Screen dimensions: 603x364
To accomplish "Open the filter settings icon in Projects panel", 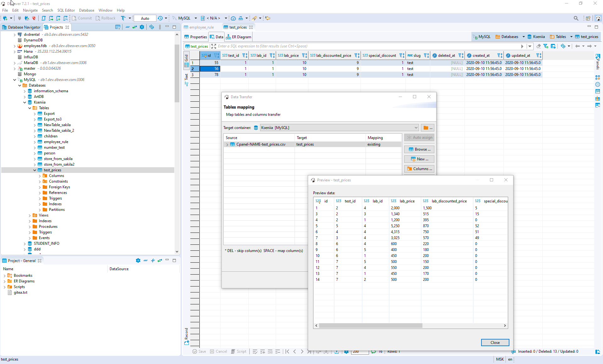I will (x=142, y=27).
